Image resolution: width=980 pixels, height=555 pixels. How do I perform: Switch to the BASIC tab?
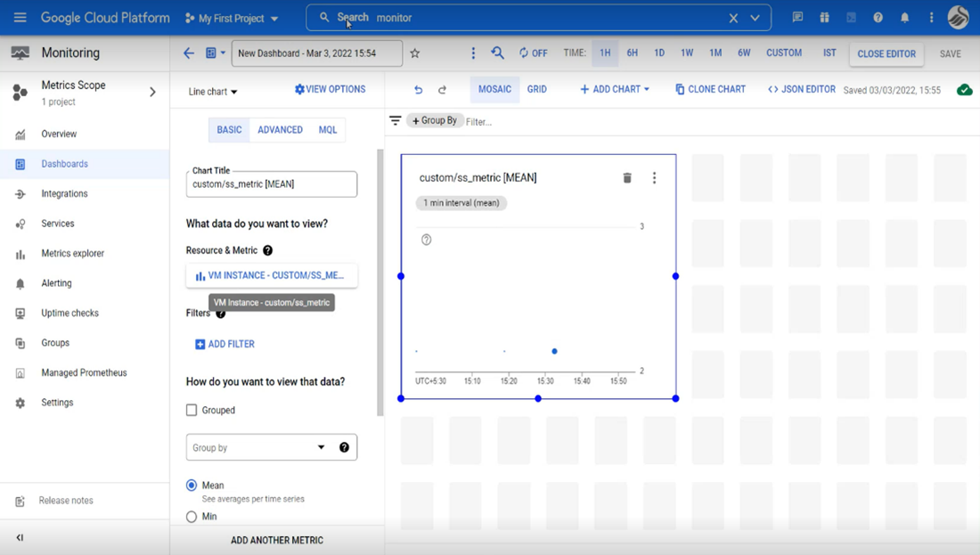click(229, 130)
